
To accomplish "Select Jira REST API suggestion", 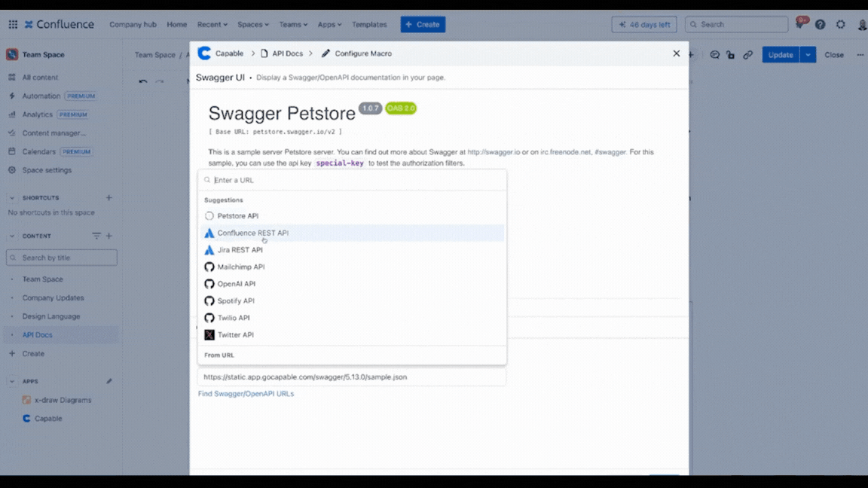I will click(240, 249).
